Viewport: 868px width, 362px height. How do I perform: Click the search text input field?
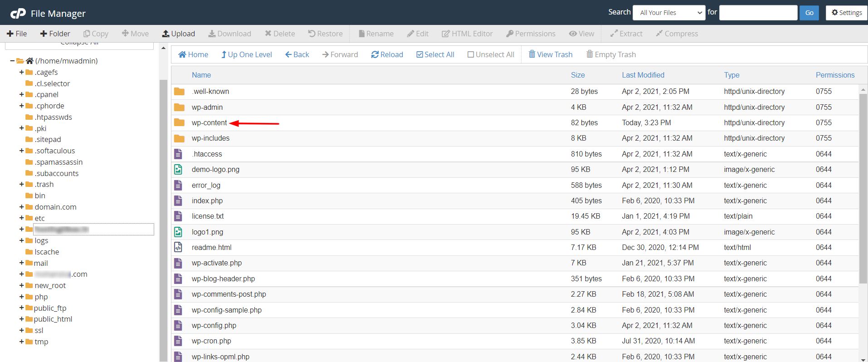pyautogui.click(x=758, y=13)
